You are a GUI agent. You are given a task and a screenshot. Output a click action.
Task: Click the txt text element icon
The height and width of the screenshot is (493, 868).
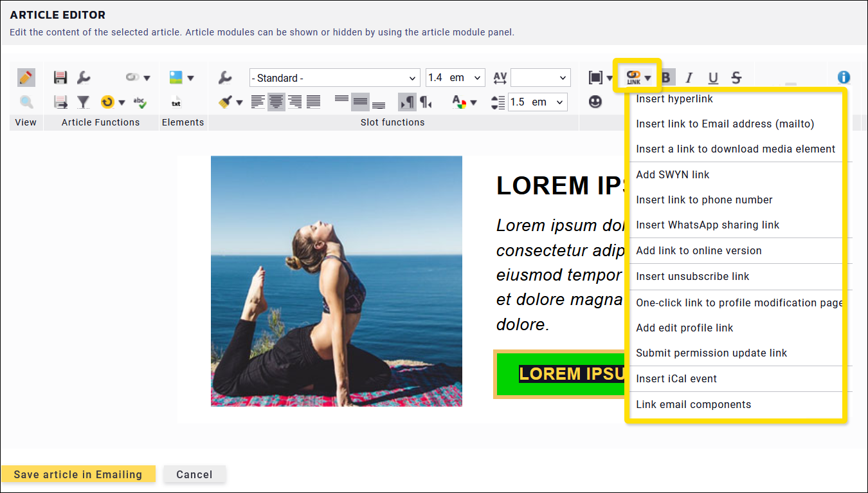tap(176, 102)
